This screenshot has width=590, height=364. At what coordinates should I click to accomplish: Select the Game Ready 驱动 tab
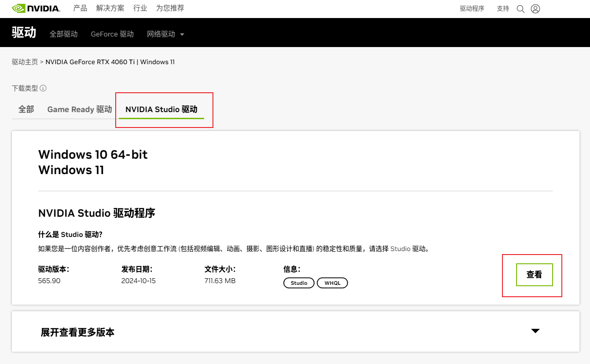tap(80, 109)
